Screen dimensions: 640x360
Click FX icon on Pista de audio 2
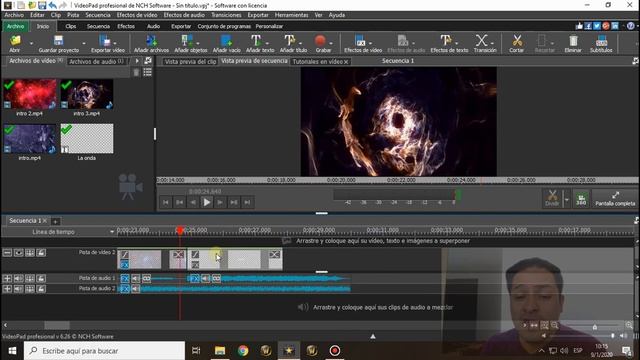125,289
